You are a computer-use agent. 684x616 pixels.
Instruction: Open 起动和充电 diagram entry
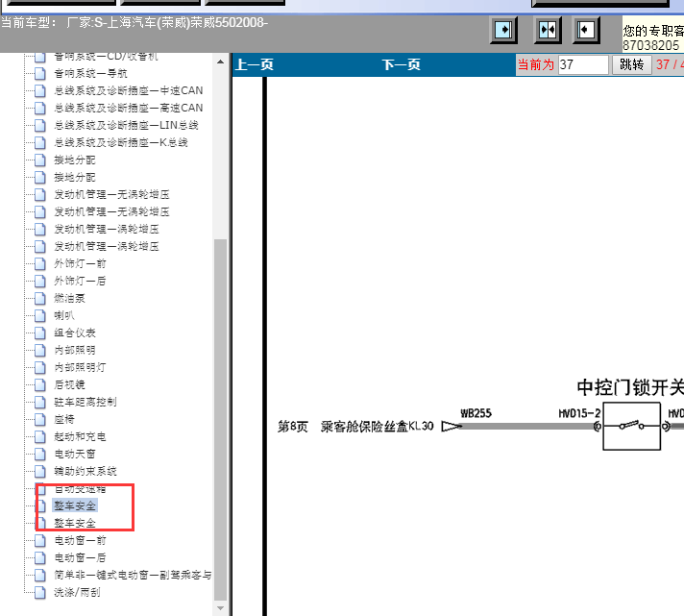tap(80, 436)
